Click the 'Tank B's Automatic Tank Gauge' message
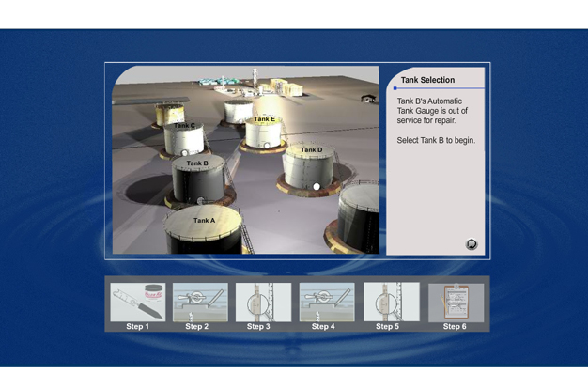This screenshot has height=389, width=588. [x=432, y=111]
